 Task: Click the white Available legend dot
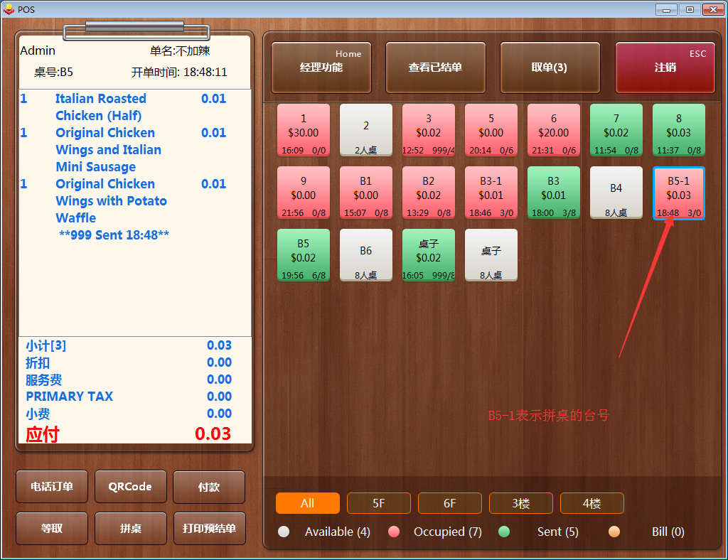(x=284, y=532)
